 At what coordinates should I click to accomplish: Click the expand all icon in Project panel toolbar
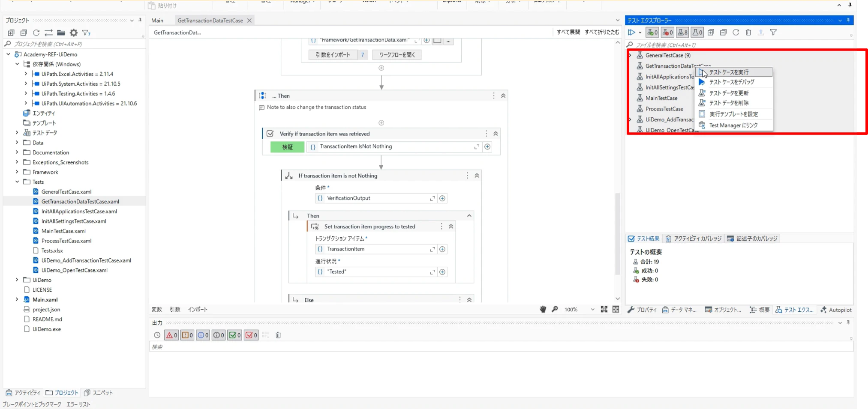coord(11,33)
